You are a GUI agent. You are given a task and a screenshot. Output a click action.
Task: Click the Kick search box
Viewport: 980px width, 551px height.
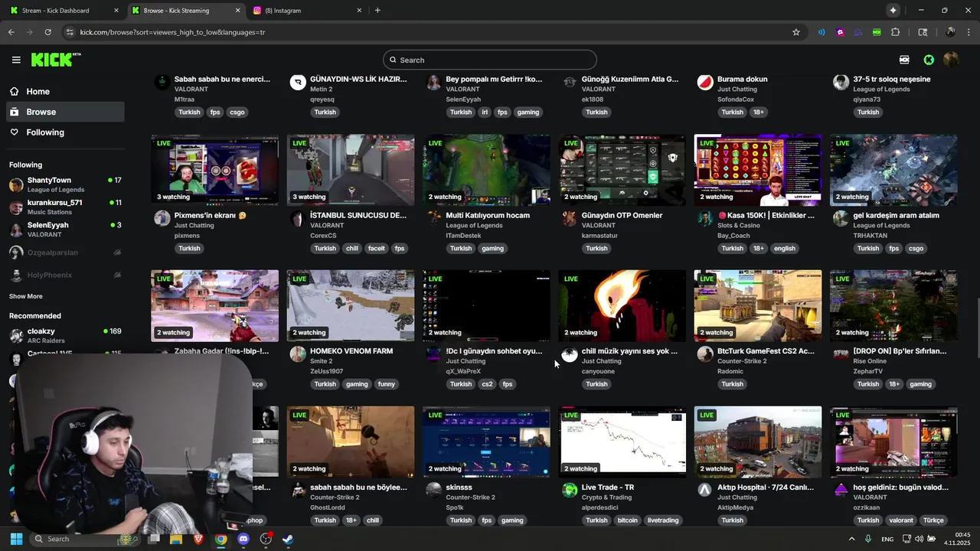click(490, 60)
